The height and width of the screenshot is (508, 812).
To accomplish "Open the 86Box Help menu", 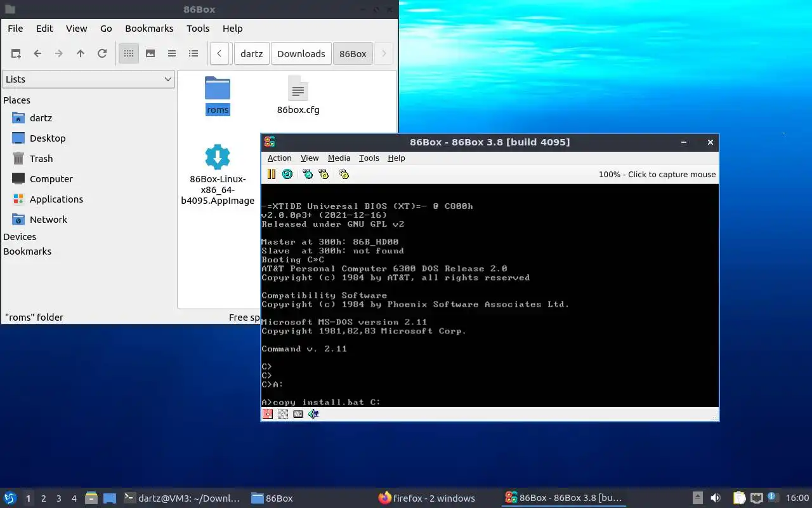I will (396, 158).
